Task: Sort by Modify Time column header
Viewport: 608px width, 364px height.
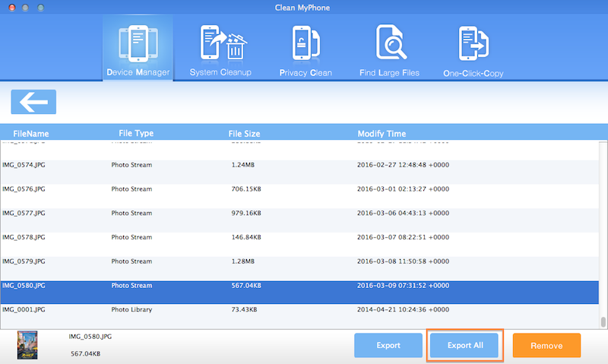Action: [x=382, y=134]
